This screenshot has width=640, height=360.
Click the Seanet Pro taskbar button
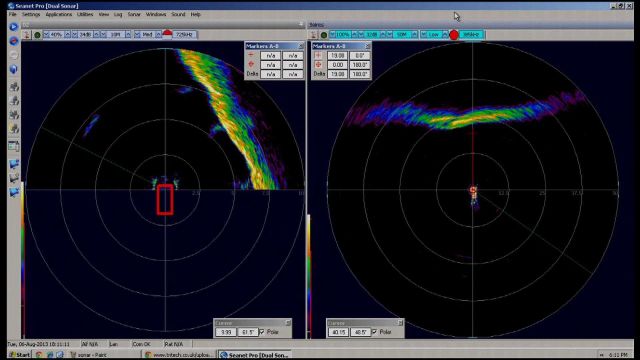click(254, 355)
